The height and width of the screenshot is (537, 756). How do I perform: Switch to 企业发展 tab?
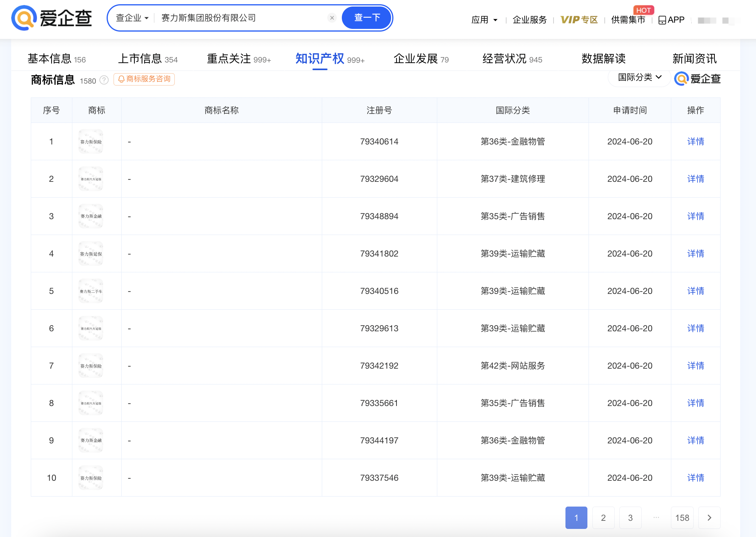click(x=421, y=59)
